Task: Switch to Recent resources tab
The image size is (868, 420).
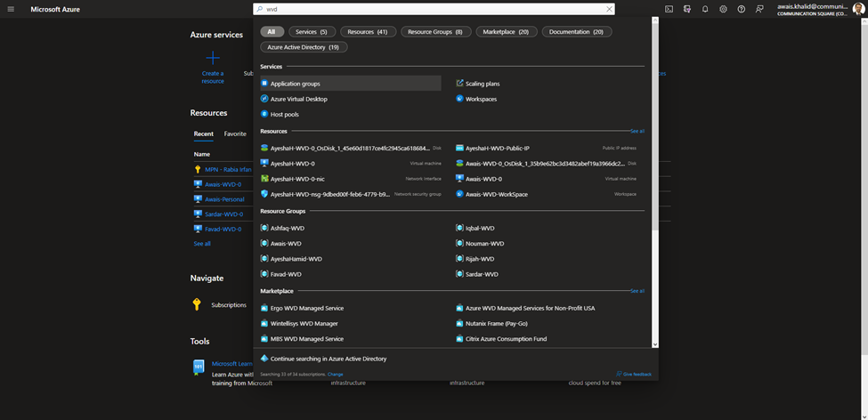Action: point(204,133)
